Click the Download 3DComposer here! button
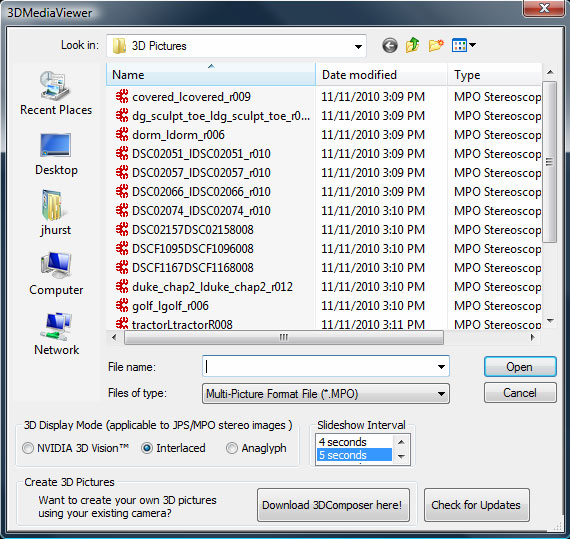The width and height of the screenshot is (570, 539). pyautogui.click(x=333, y=505)
